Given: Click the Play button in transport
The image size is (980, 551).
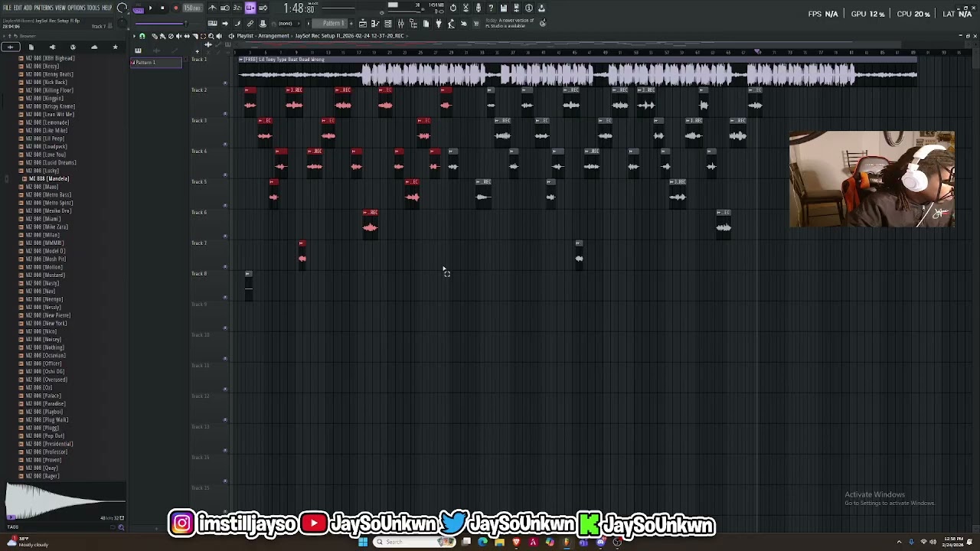Looking at the screenshot, I should pos(151,8).
